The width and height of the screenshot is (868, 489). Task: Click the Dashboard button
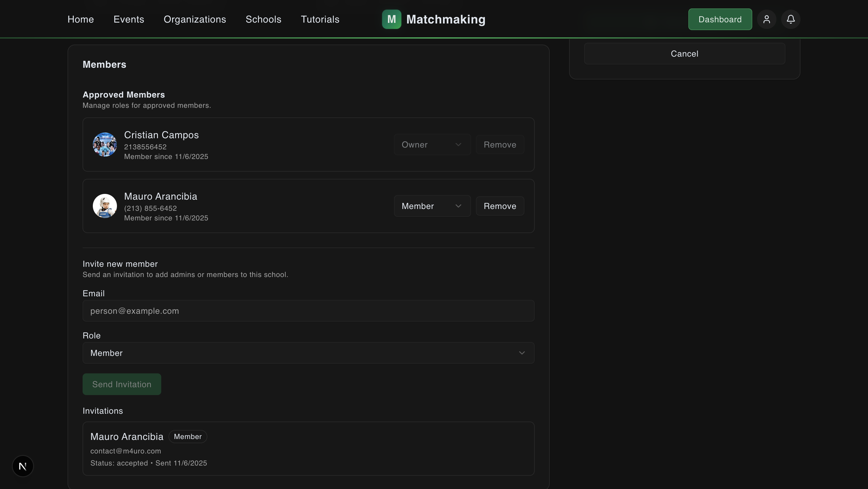720,19
